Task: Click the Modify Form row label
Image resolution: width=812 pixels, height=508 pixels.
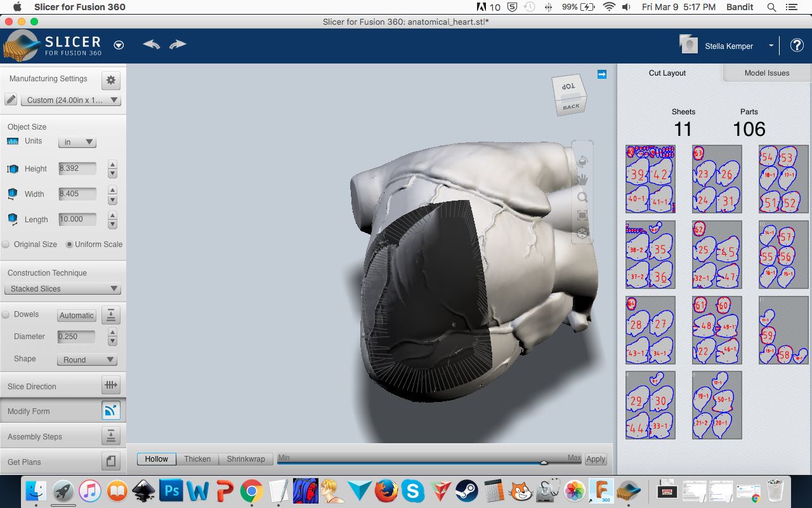Action: [29, 411]
